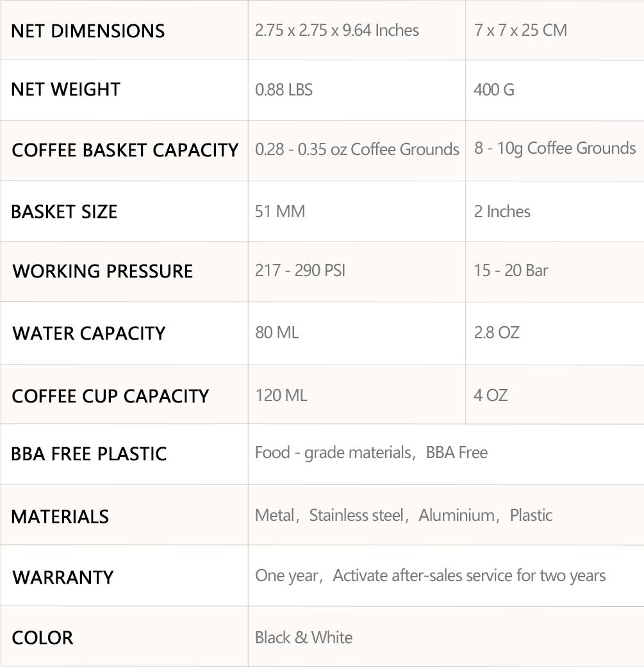
Task: Select the 8 - 10g Coffee Grounds text
Action: tap(555, 149)
